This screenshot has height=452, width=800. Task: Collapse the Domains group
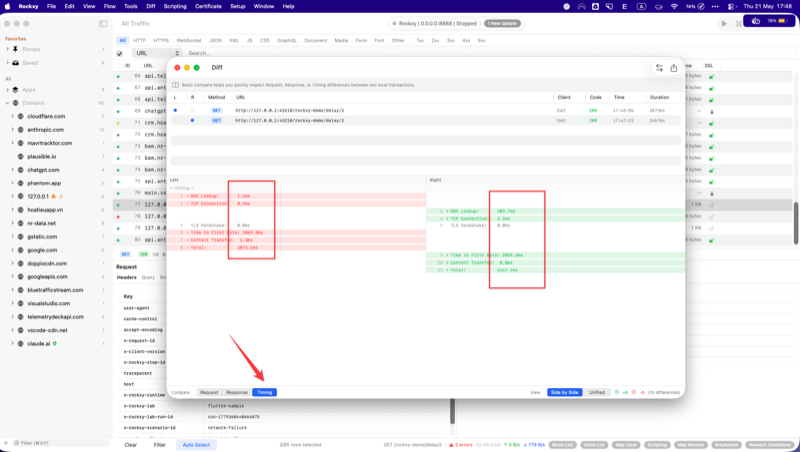[7, 103]
